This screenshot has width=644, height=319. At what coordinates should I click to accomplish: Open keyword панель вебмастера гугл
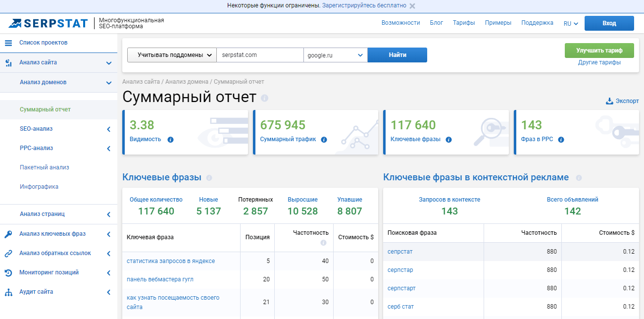(x=160, y=279)
